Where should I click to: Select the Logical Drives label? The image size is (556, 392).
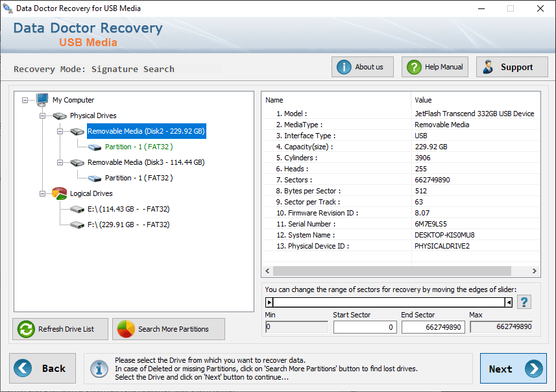pyautogui.click(x=91, y=193)
